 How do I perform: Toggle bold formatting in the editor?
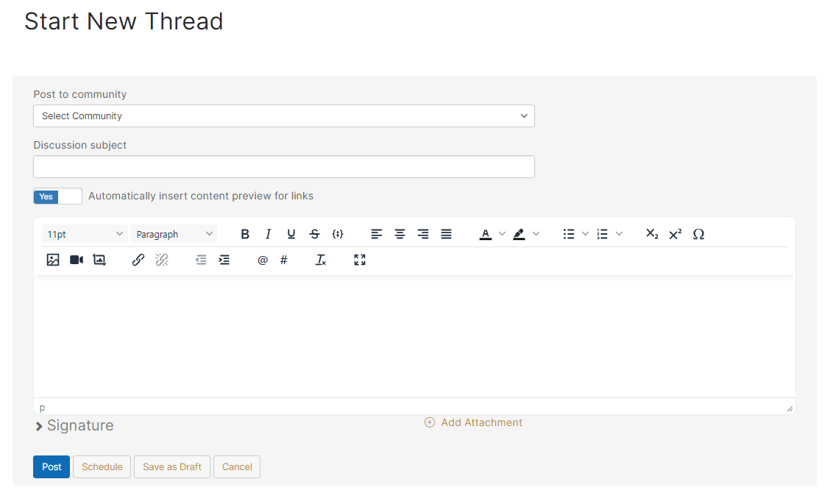[x=245, y=234]
